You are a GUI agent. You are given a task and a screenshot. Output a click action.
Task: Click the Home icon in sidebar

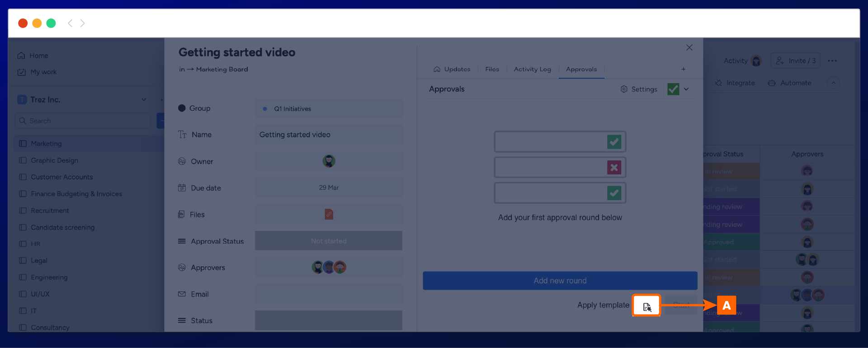tap(21, 56)
